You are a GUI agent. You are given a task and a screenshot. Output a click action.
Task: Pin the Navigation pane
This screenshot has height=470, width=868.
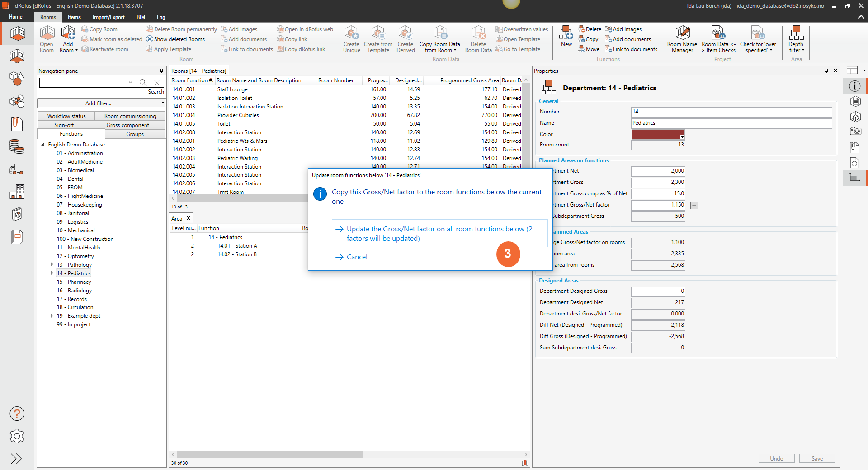pos(161,71)
